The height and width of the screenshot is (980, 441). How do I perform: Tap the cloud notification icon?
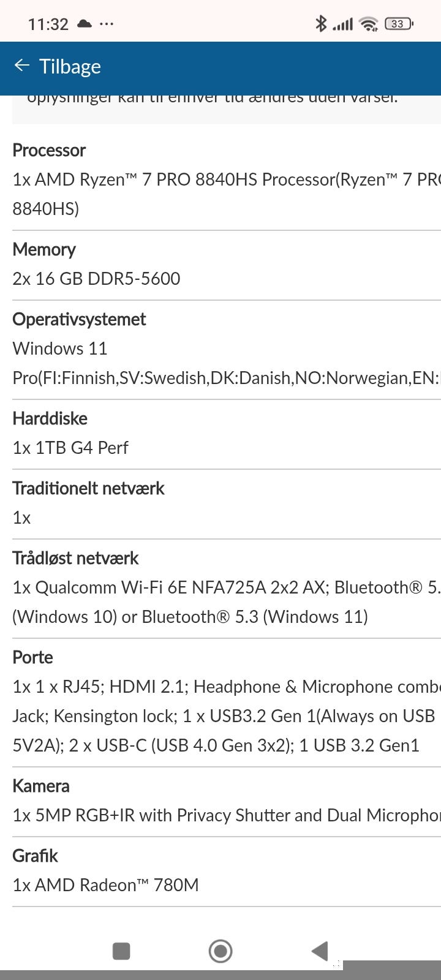pyautogui.click(x=85, y=24)
